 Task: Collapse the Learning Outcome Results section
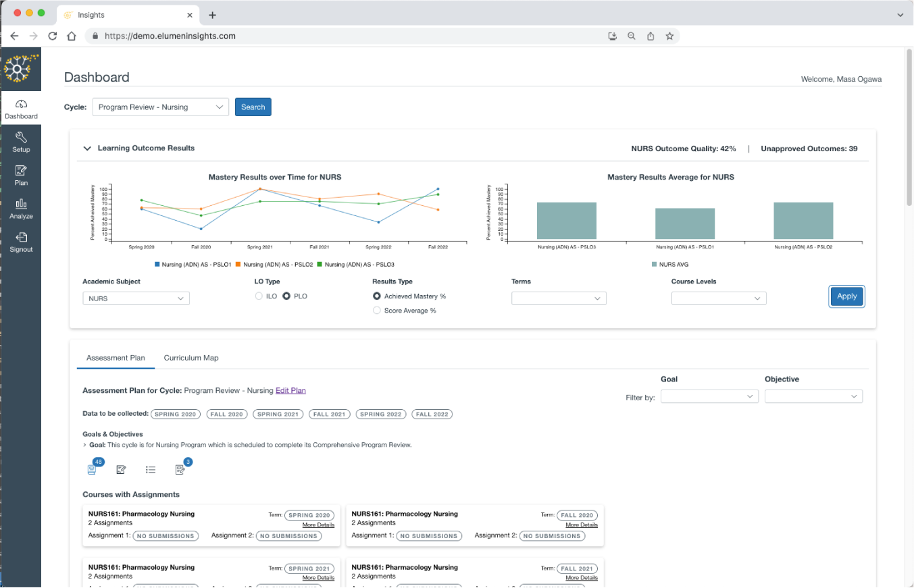coord(87,149)
